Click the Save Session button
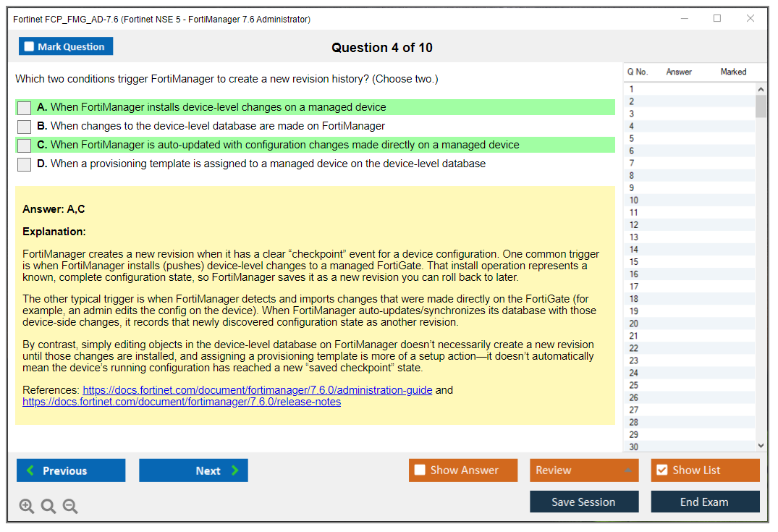Image resolution: width=778 pixels, height=532 pixels. tap(584, 502)
